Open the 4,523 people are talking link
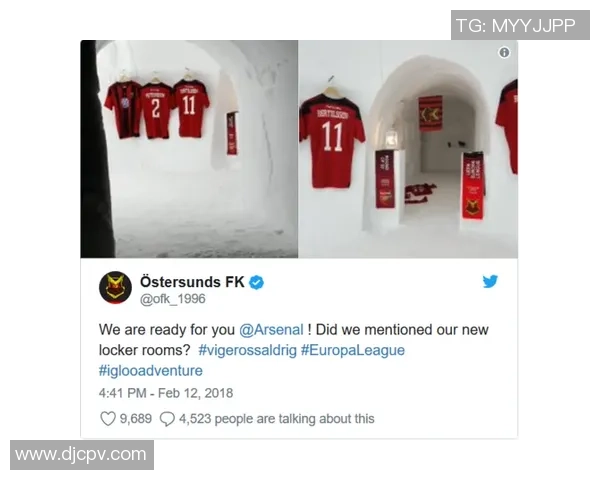Screen dimensions: 600x480 pyautogui.click(x=277, y=419)
